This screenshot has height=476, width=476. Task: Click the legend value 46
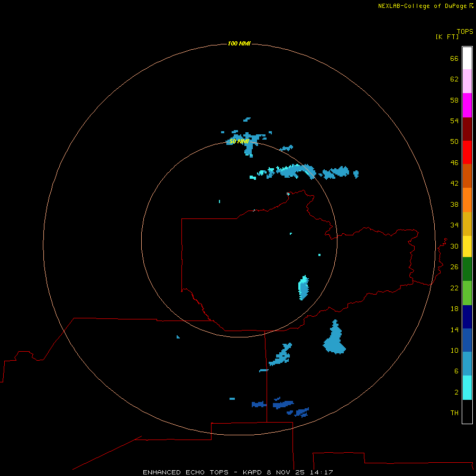pyautogui.click(x=454, y=163)
